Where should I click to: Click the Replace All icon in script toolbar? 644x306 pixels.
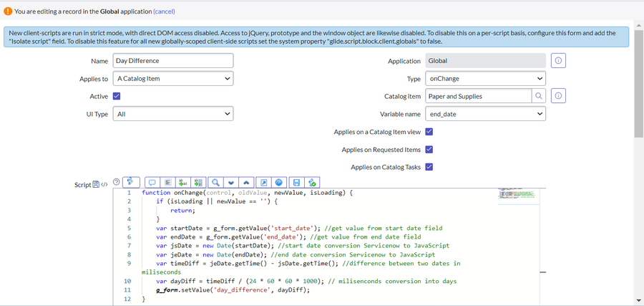(x=198, y=182)
